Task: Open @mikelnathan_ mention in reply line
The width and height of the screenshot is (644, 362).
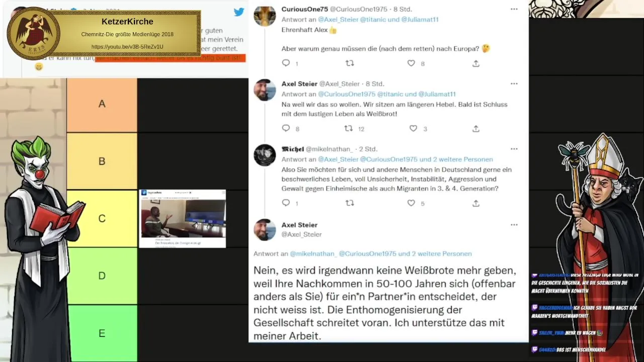Action: [x=313, y=254]
